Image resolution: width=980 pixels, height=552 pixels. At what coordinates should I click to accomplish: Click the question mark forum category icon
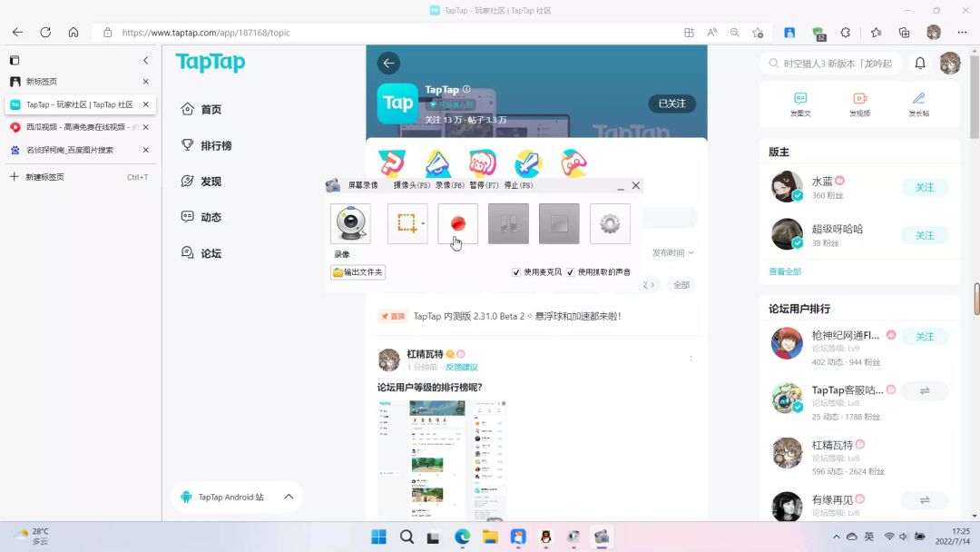pyautogui.click(x=392, y=163)
